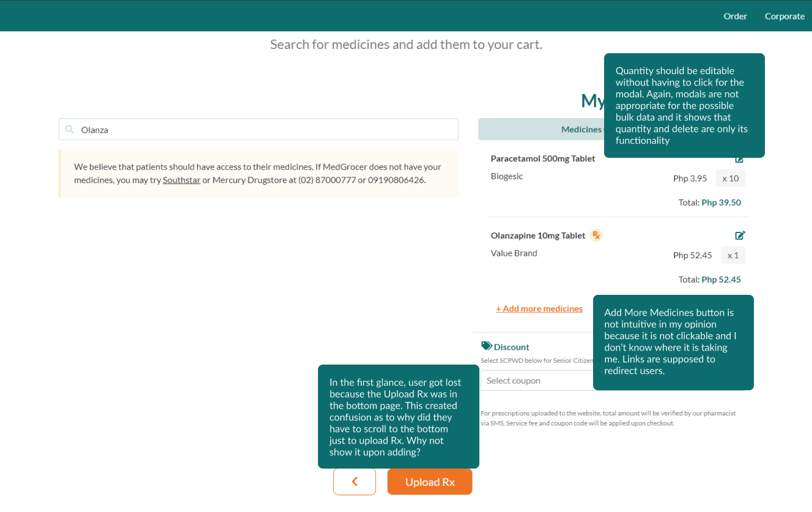This screenshot has width=812, height=512.
Task: Click the unit price Php 52.45 beside x 1
Action: [693, 256]
